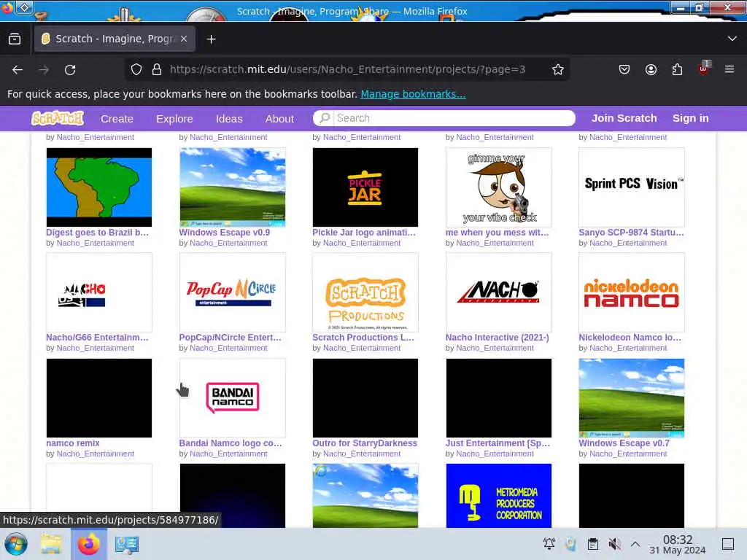This screenshot has height=560, width=747.
Task: Open the About menu item
Action: pyautogui.click(x=279, y=119)
